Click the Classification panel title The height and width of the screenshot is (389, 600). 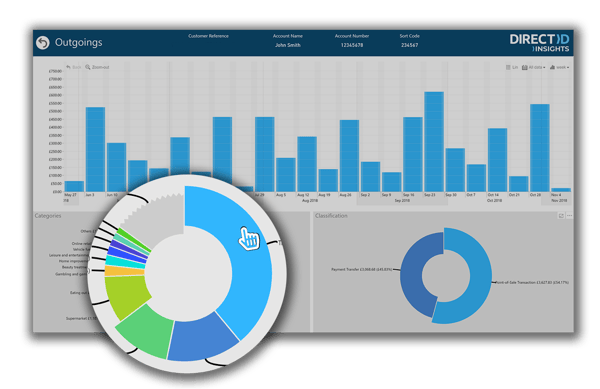(331, 216)
